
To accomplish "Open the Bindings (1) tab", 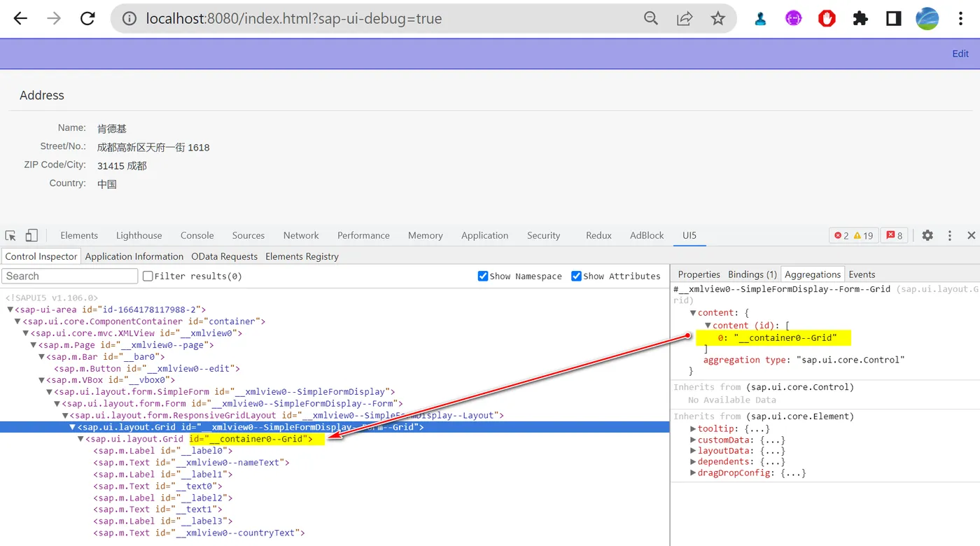I will click(752, 274).
